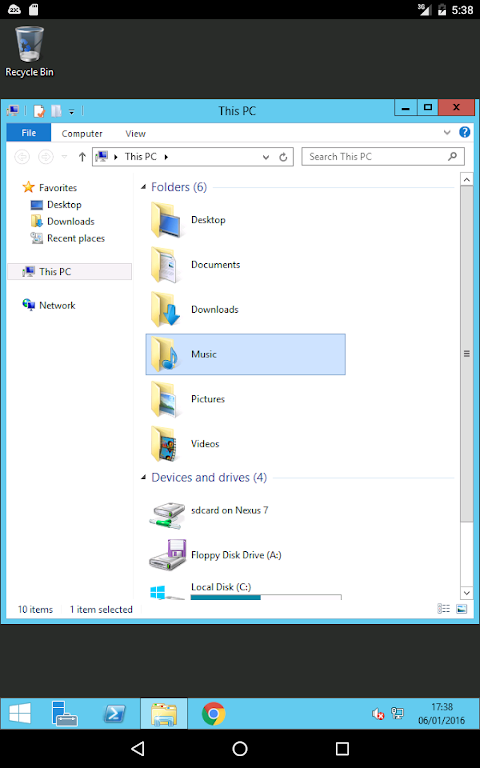The image size is (480, 768).
Task: Select the Floppy Disk Drive (A:) icon
Action: (x=167, y=555)
